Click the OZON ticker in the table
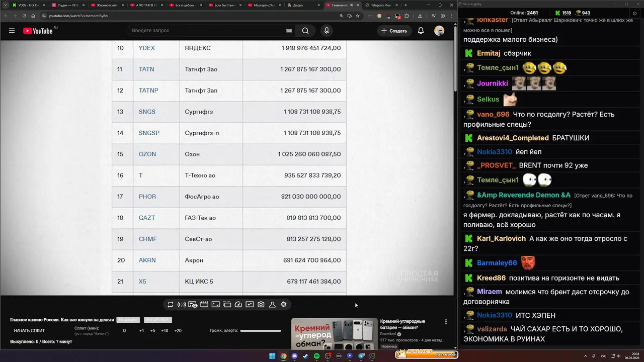This screenshot has height=362, width=644. point(147,154)
